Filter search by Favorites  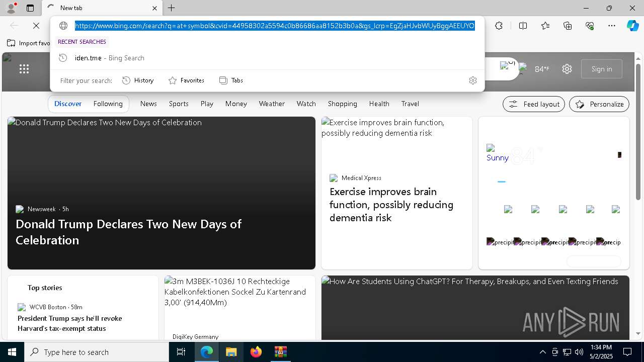(186, 80)
